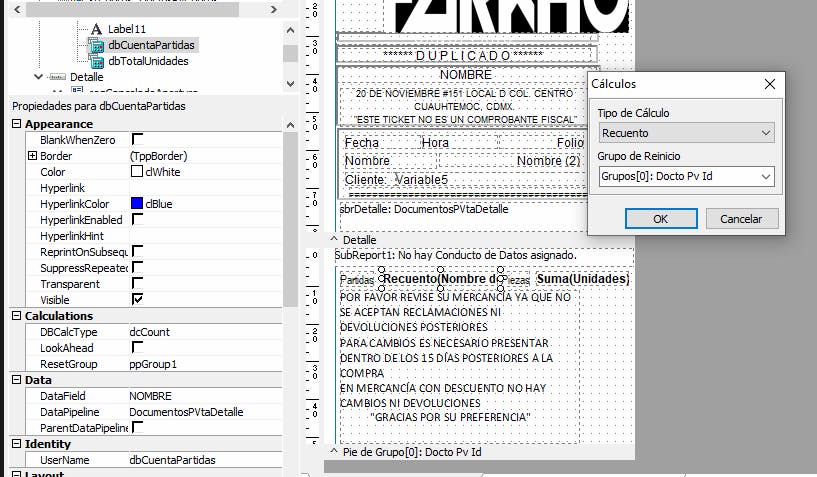
Task: Select the Recuento(Nombre) calc field in design
Action: pyautogui.click(x=440, y=279)
